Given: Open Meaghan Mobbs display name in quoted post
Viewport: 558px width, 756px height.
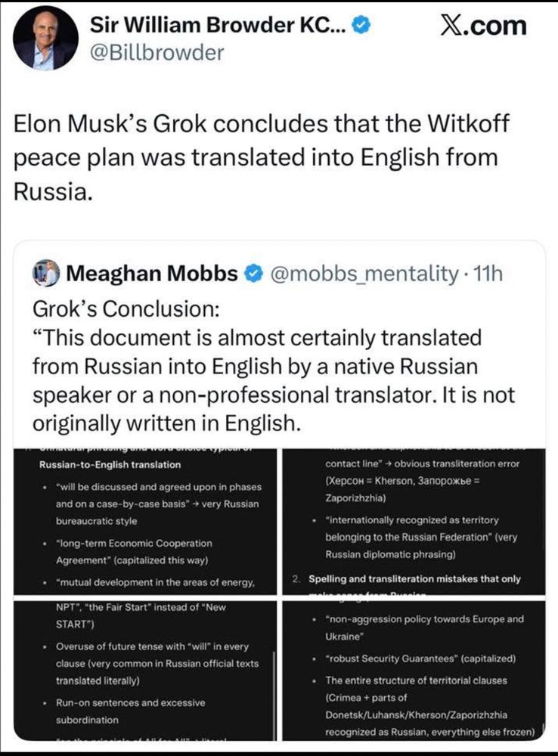Looking at the screenshot, I should pyautogui.click(x=152, y=274).
